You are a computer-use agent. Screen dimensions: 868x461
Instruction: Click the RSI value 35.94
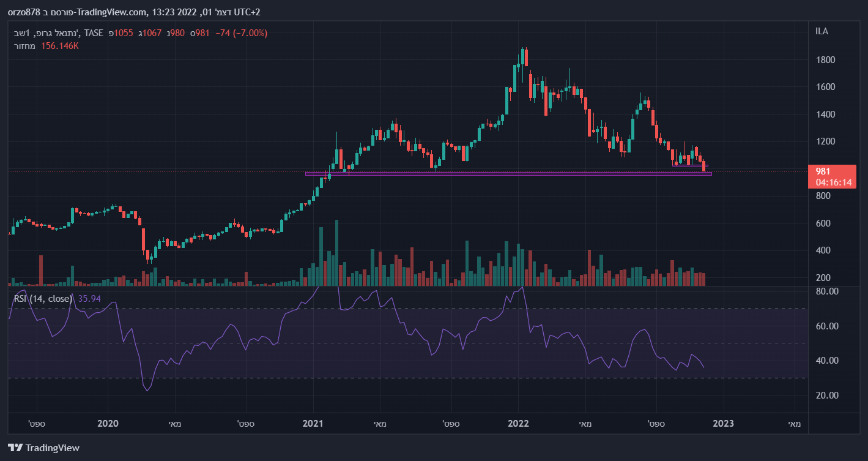click(x=90, y=298)
